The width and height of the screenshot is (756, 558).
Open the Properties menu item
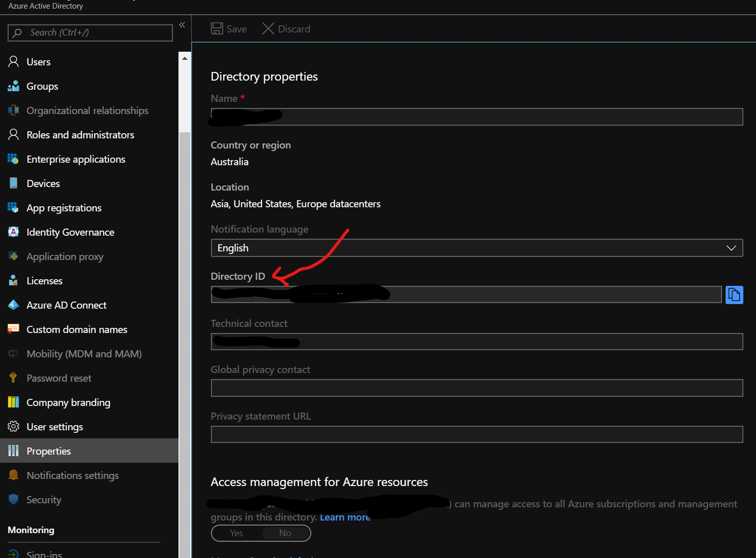click(48, 451)
